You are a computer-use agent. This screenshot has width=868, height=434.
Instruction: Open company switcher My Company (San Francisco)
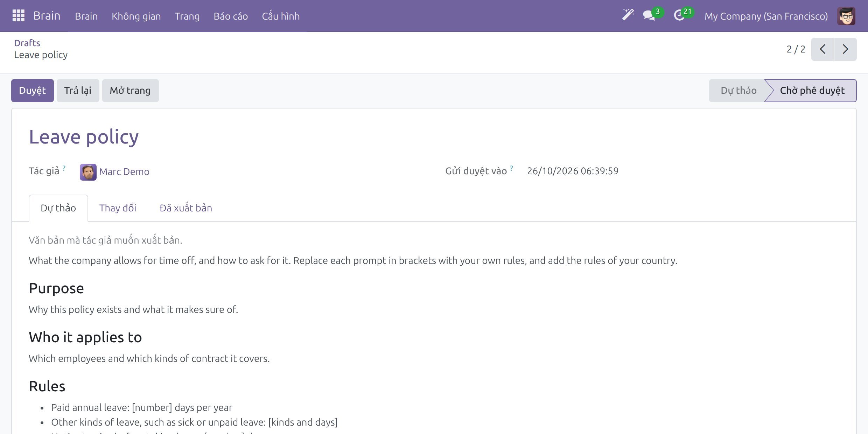(x=766, y=16)
